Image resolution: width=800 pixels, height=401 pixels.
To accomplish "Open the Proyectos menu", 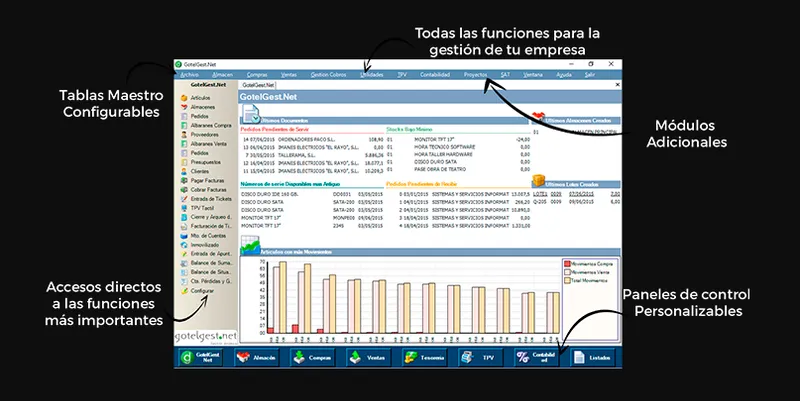I will [475, 75].
